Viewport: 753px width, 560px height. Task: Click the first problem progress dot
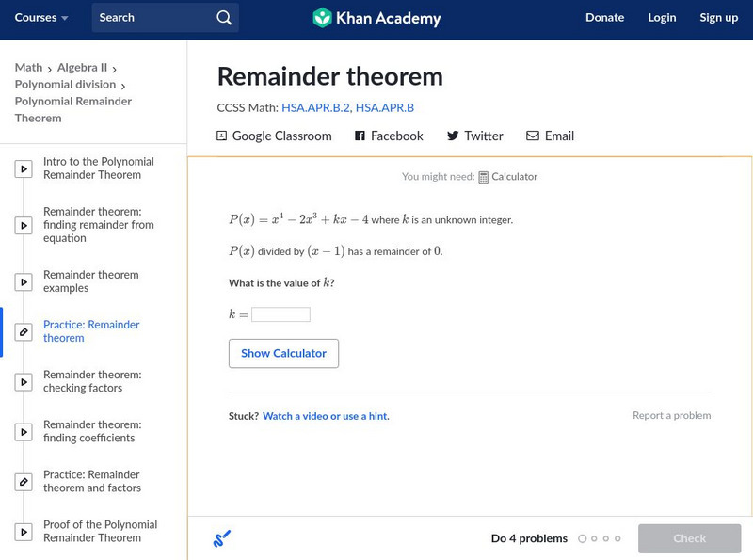pos(583,539)
